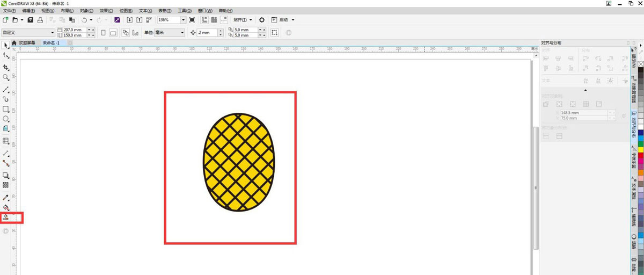This screenshot has width=644, height=275.
Task: Toggle full-screen preview button
Action: pyautogui.click(x=192, y=20)
